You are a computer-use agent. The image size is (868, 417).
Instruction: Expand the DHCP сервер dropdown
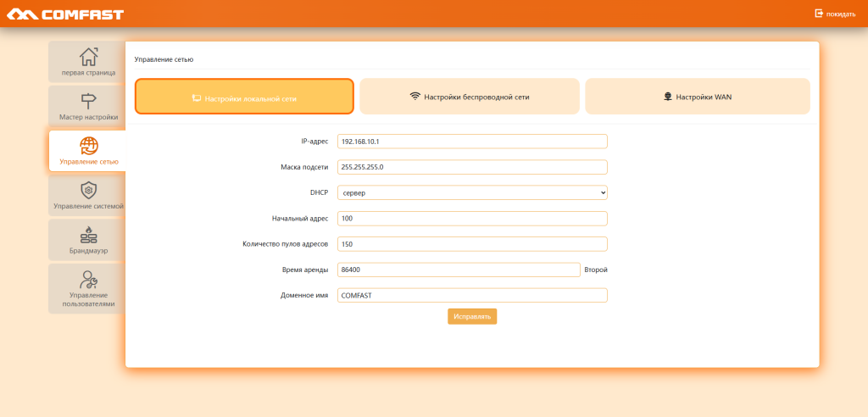click(472, 192)
